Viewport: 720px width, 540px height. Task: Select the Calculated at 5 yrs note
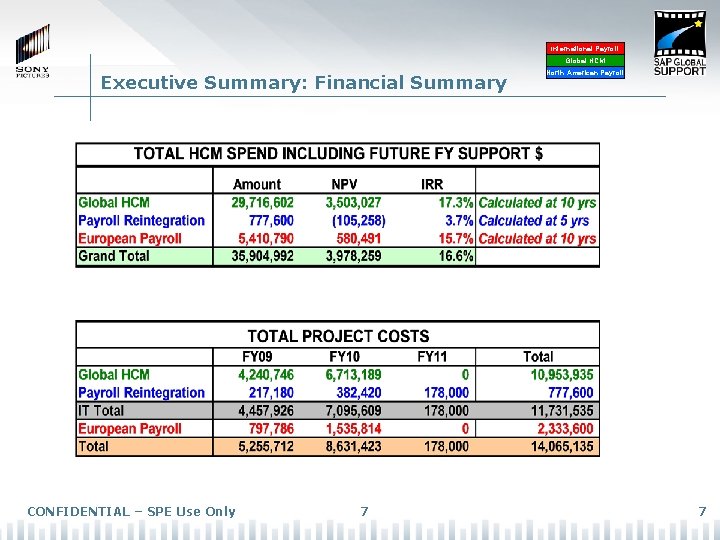(x=534, y=221)
